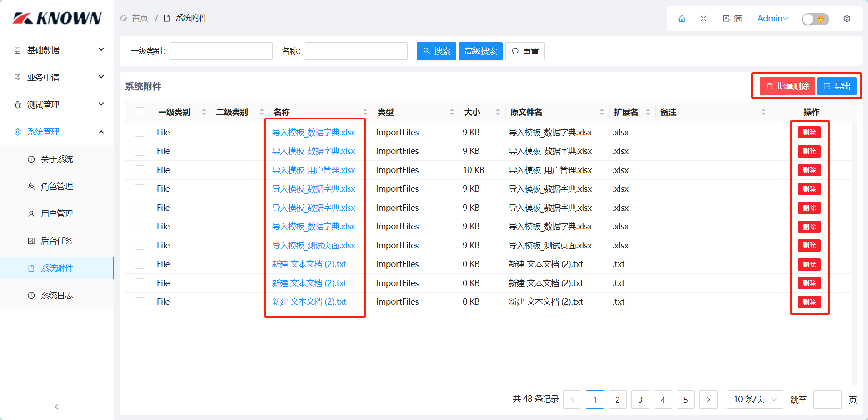Screen dimensions: 868x420
Task: Sort by 二级类别 column sort arrows
Action: (x=261, y=112)
